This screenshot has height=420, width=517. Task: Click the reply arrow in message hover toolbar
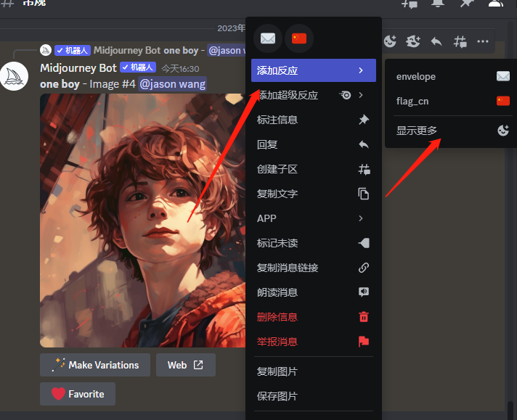436,41
